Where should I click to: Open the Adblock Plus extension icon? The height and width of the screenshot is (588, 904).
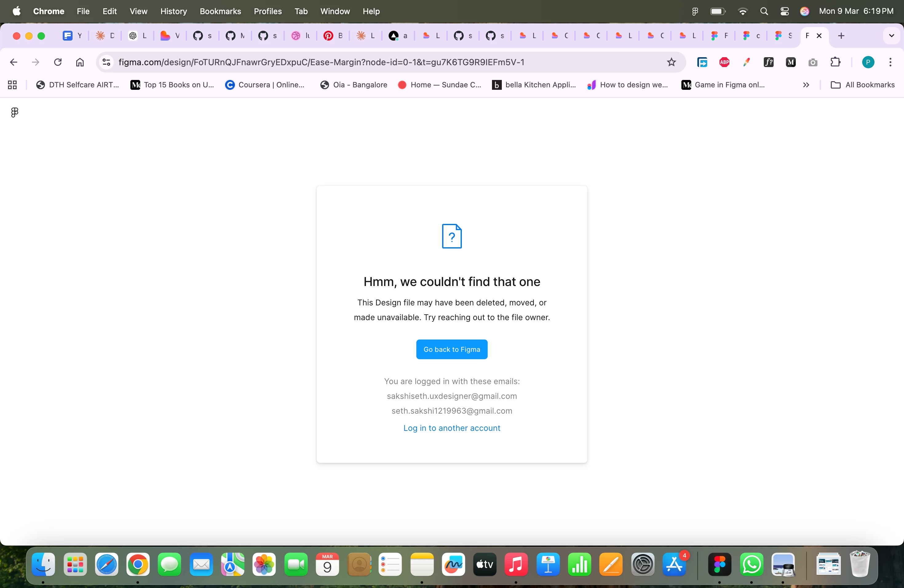724,62
